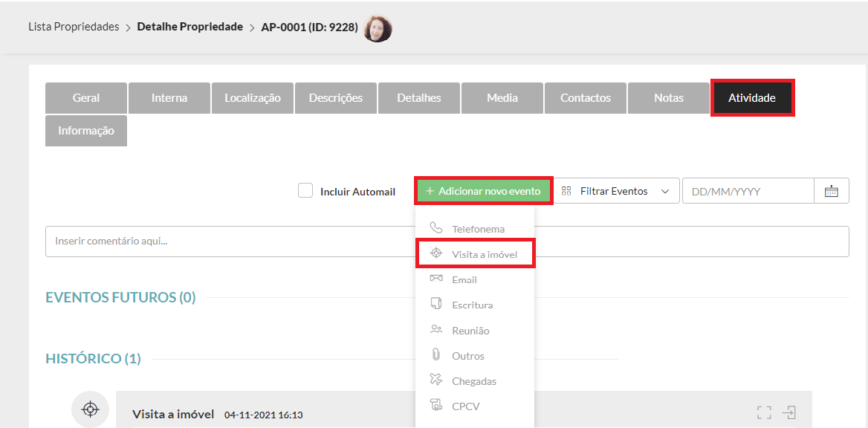This screenshot has height=428, width=868.
Task: Select Visita a imóvel menu entry
Action: tap(474, 253)
